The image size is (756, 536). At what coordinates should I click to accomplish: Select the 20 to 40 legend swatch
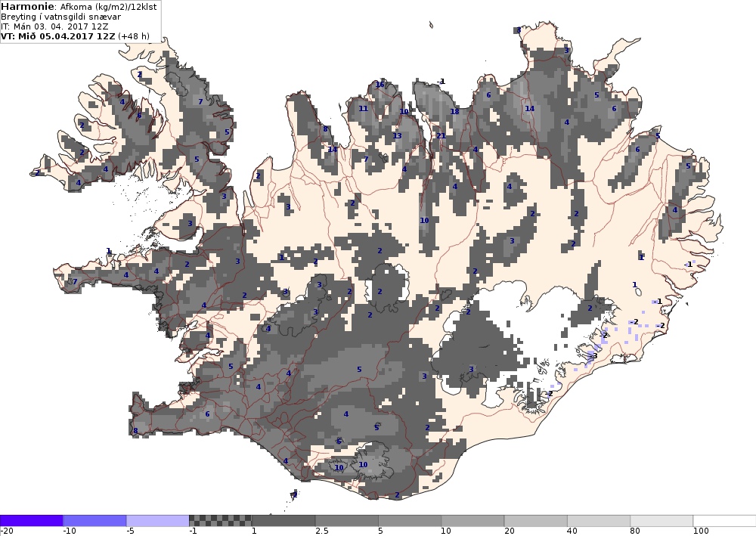coord(536,521)
